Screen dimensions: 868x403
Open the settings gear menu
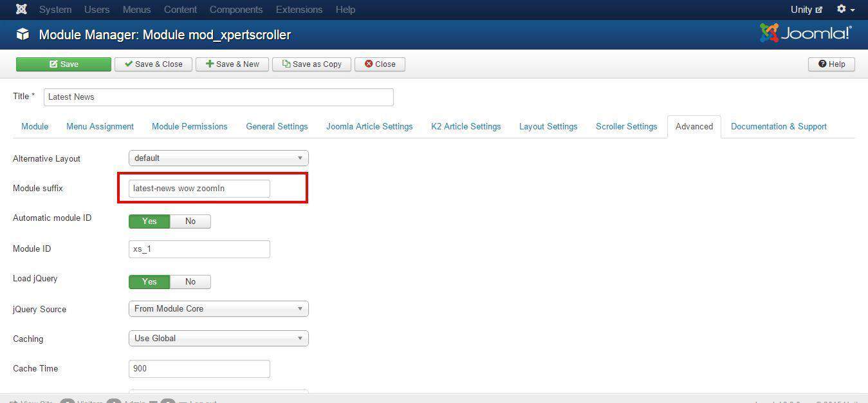(x=845, y=10)
